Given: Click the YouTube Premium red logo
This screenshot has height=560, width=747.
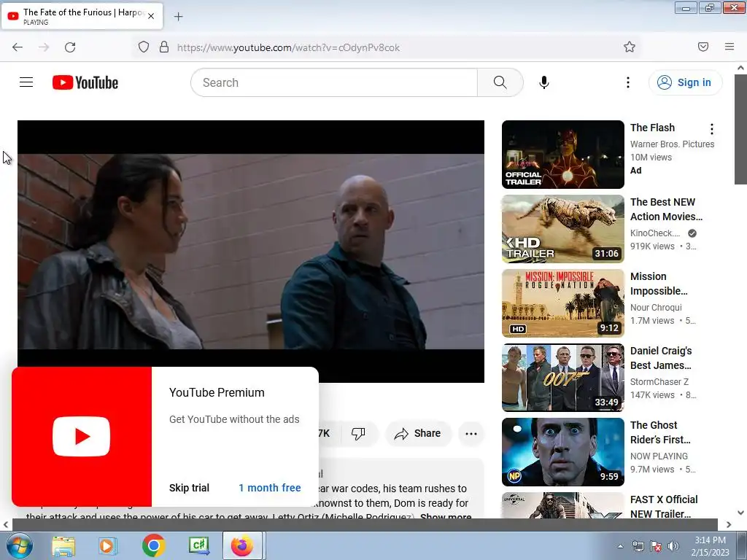Looking at the screenshot, I should click(x=82, y=436).
